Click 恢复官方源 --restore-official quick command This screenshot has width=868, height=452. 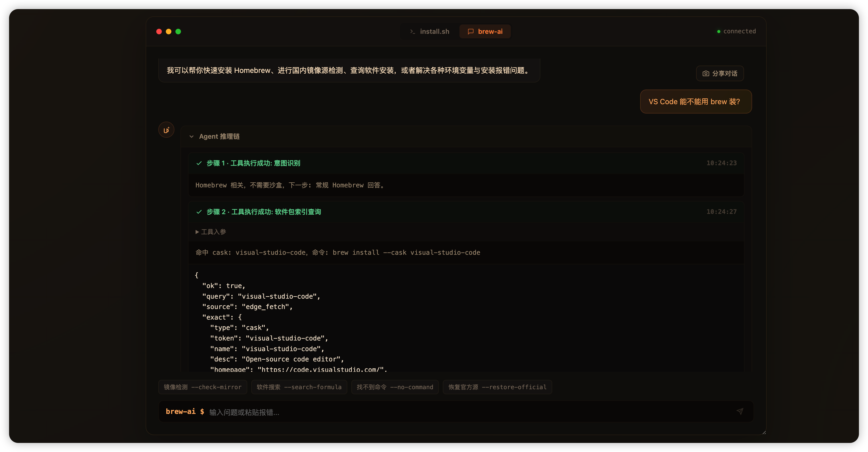tap(497, 387)
